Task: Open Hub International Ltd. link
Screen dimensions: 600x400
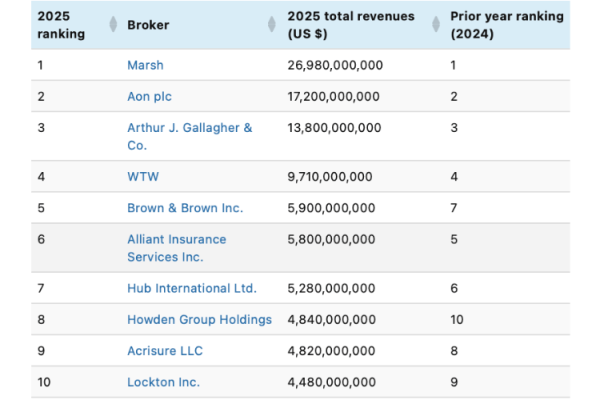Action: 192,288
